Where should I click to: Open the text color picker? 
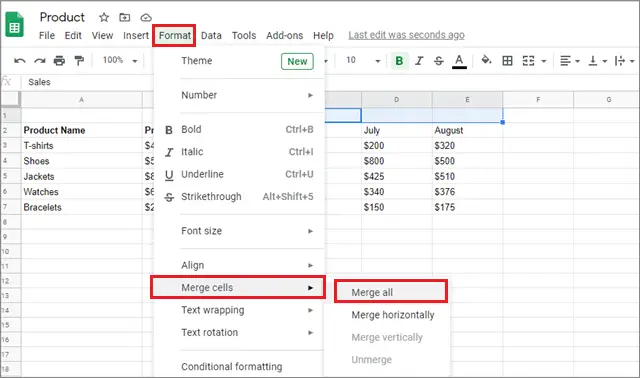click(459, 61)
